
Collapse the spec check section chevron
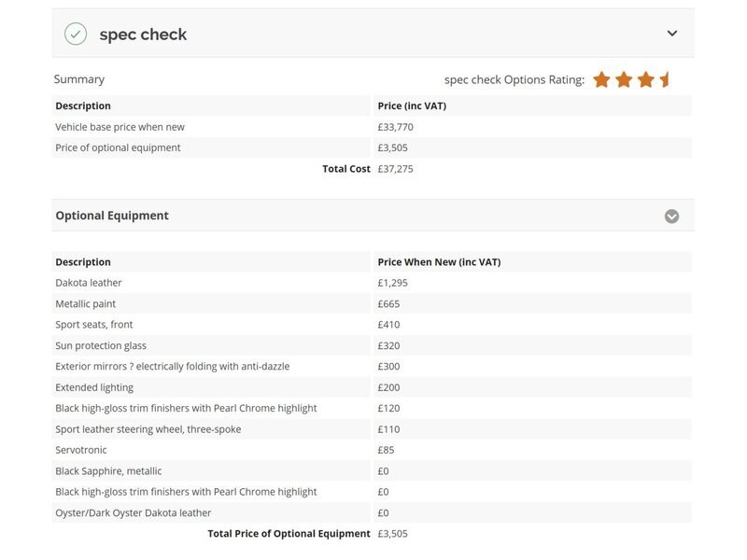point(671,34)
